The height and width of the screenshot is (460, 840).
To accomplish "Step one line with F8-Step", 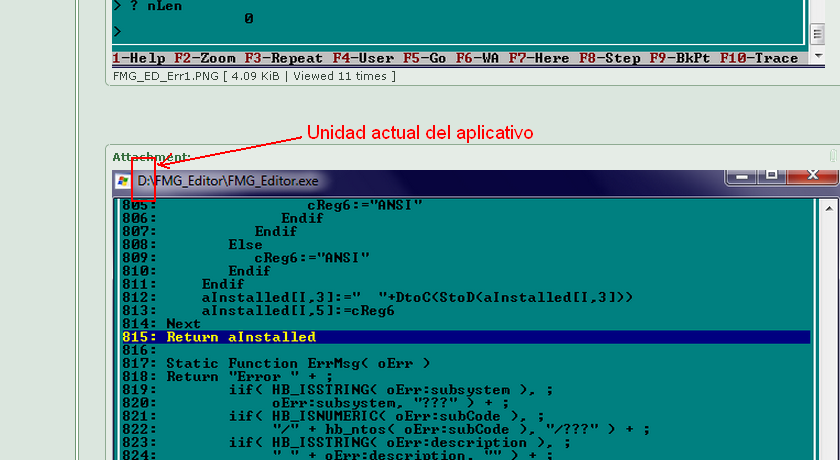I will (609, 58).
